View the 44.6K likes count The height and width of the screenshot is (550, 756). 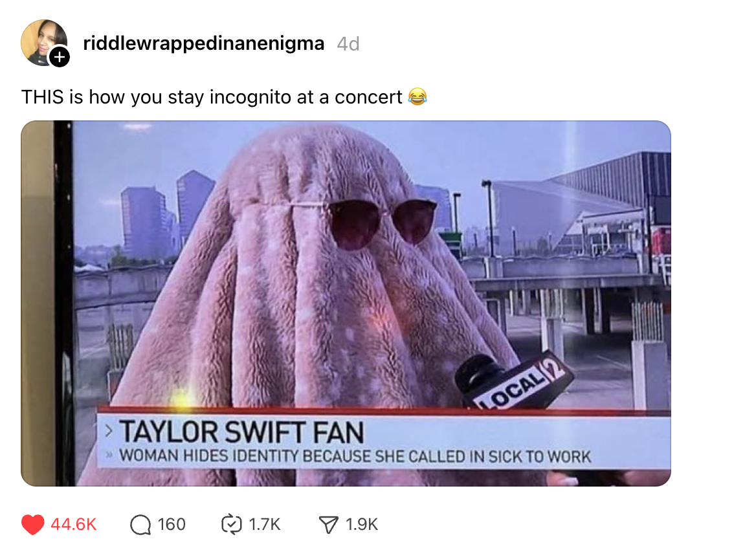coord(74,525)
